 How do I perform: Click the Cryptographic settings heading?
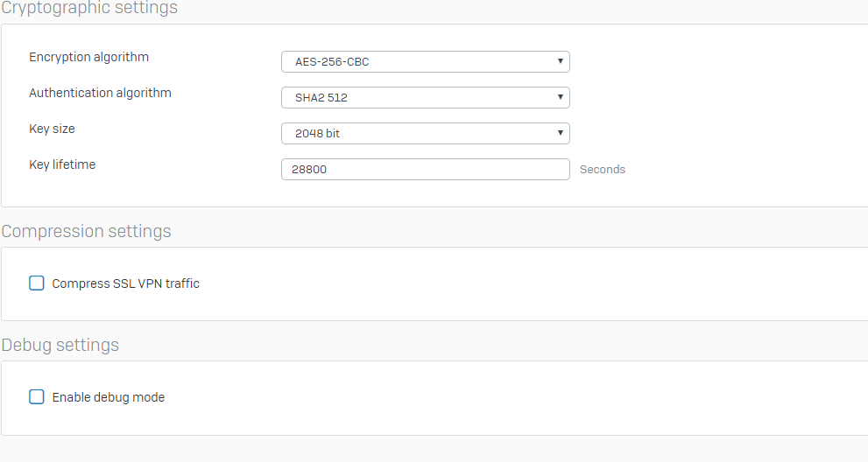click(x=89, y=9)
